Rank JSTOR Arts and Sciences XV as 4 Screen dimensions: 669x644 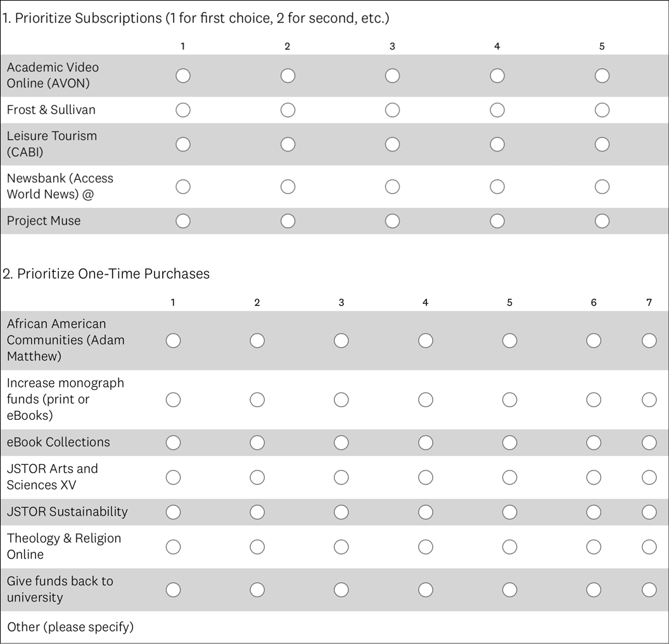click(x=426, y=477)
